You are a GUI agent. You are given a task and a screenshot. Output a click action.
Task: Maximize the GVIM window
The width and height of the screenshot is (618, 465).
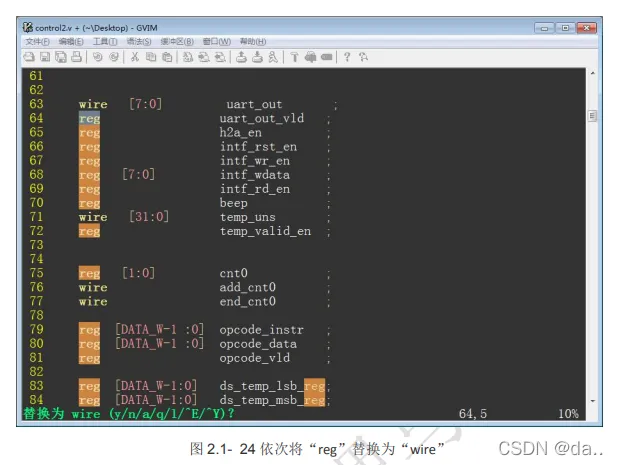565,28
